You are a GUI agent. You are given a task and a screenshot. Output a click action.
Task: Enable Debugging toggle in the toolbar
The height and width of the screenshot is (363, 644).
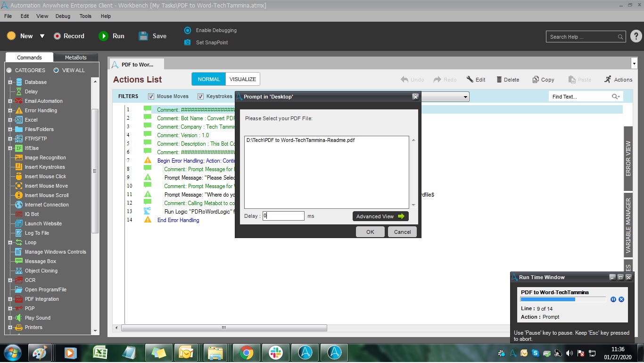(x=188, y=30)
